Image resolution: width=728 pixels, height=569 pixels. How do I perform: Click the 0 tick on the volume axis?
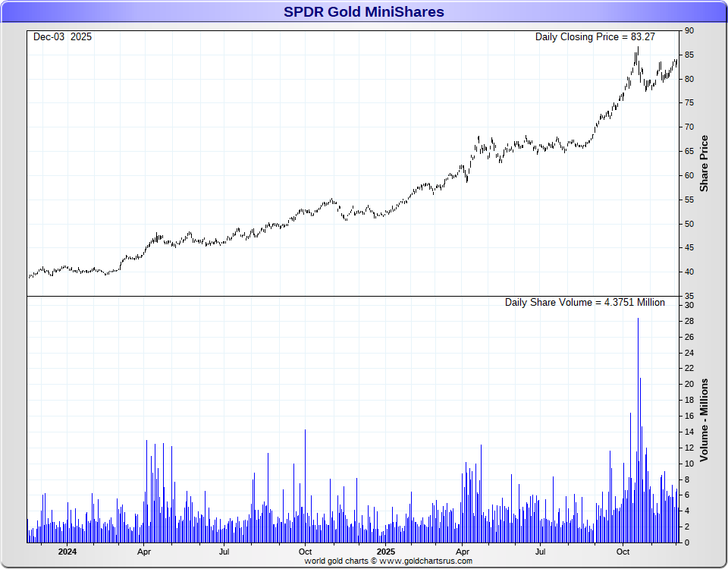pos(687,542)
